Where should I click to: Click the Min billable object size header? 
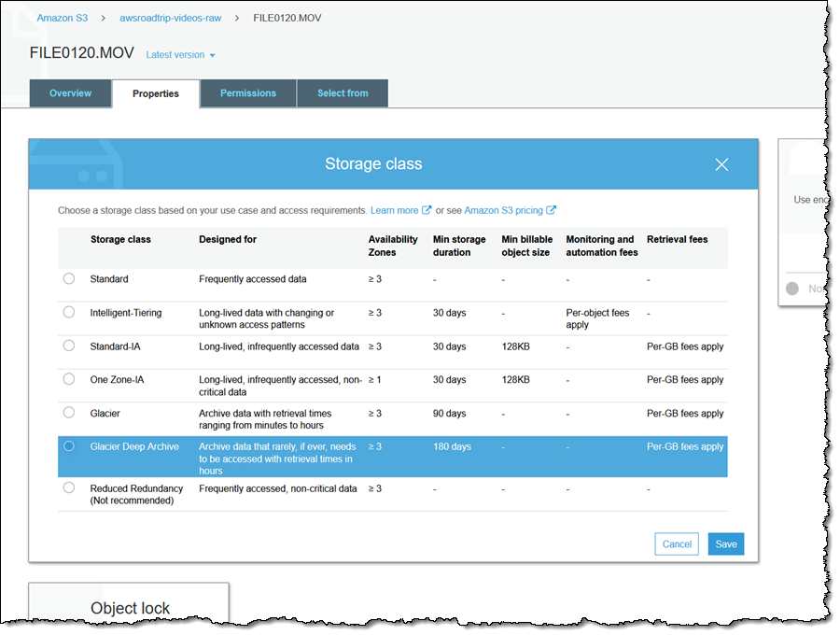pos(527,246)
